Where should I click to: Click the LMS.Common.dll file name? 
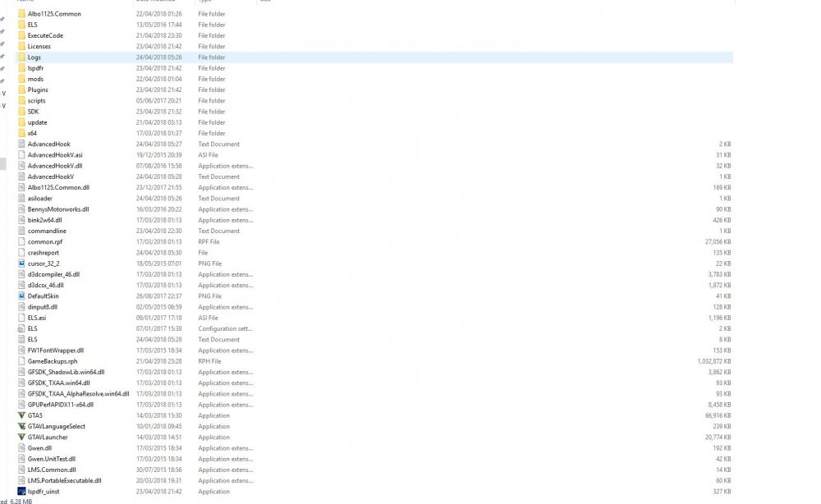pos(52,470)
